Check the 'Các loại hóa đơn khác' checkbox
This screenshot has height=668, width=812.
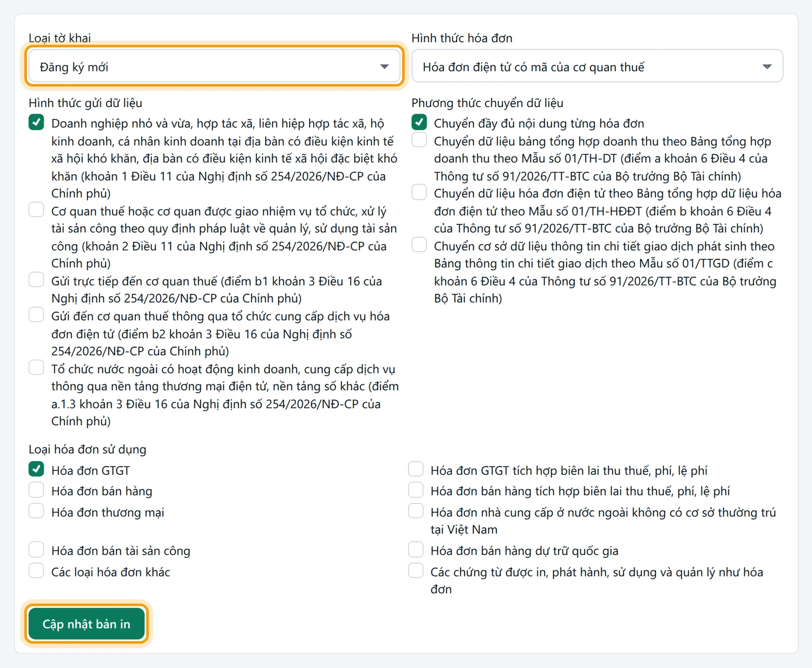coord(36,571)
